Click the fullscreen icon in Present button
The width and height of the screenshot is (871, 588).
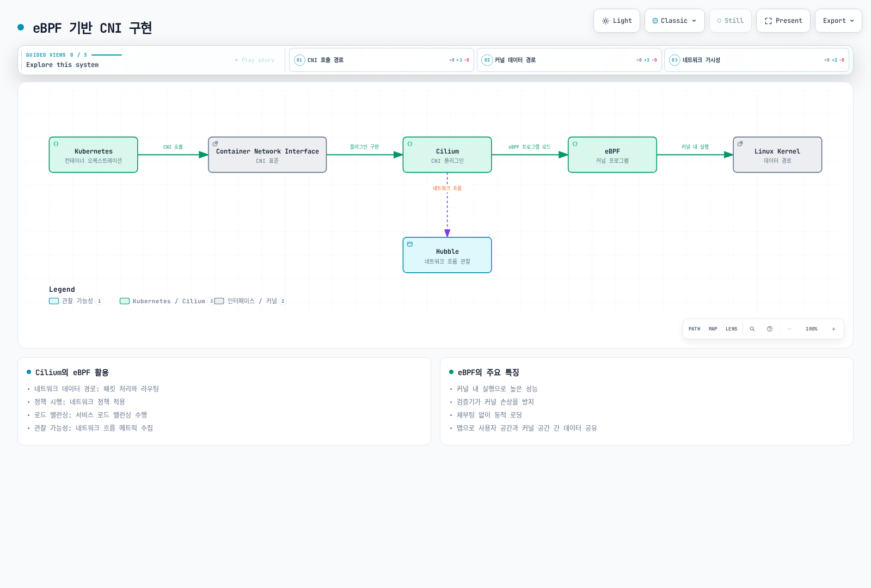pos(769,21)
